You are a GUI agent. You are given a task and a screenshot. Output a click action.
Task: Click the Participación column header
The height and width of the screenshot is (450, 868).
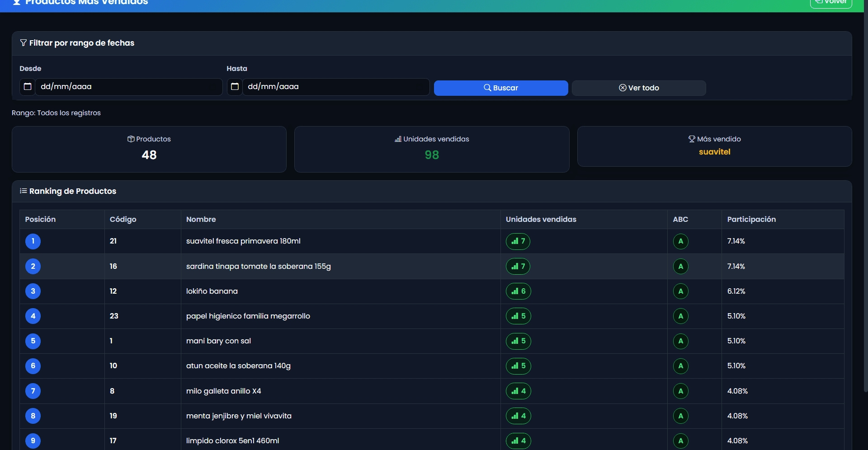coord(751,220)
